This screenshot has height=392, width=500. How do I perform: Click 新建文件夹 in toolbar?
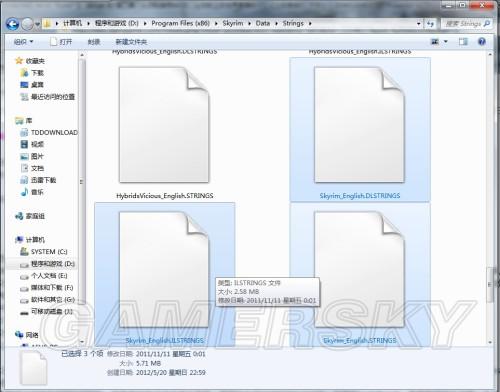(x=131, y=42)
